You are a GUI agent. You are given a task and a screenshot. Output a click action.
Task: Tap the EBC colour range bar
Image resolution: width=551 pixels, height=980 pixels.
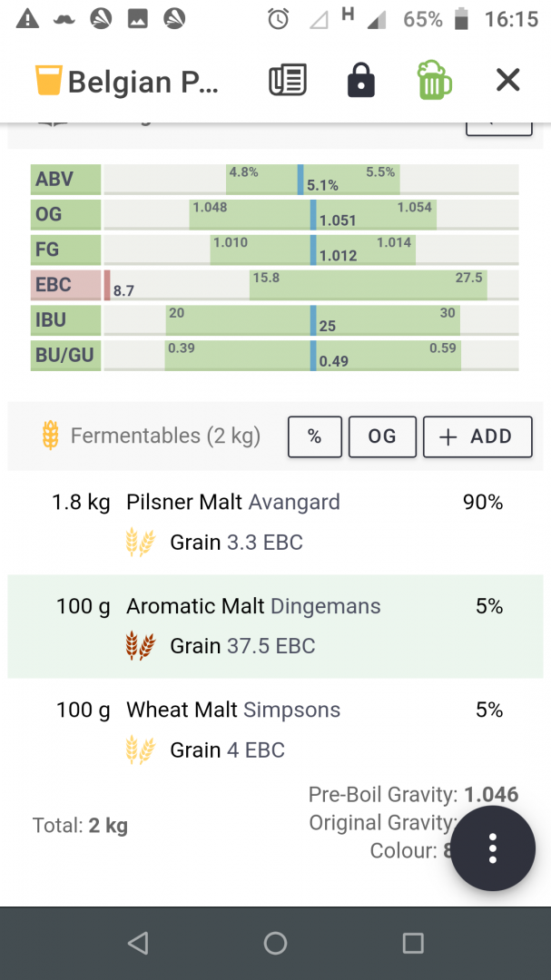pyautogui.click(x=310, y=284)
